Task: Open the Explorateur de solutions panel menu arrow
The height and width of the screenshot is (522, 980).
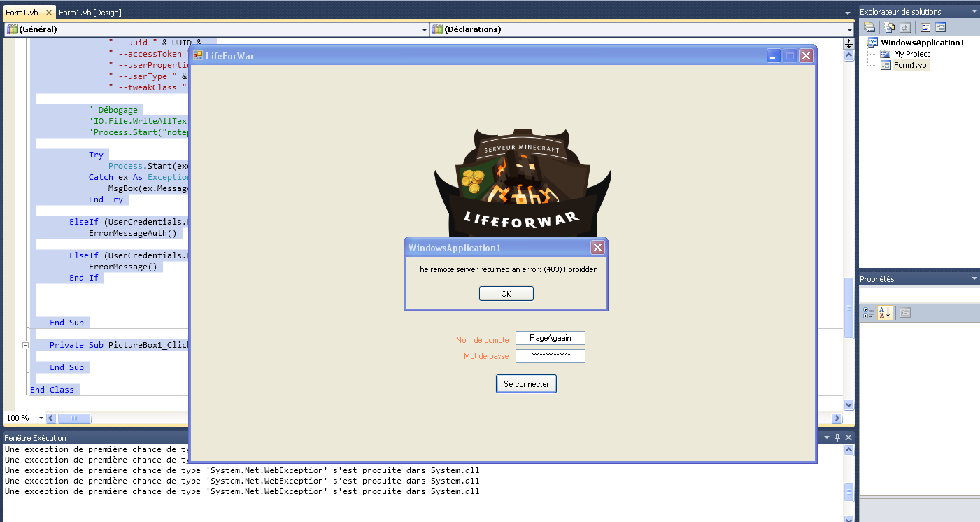Action: tap(974, 11)
